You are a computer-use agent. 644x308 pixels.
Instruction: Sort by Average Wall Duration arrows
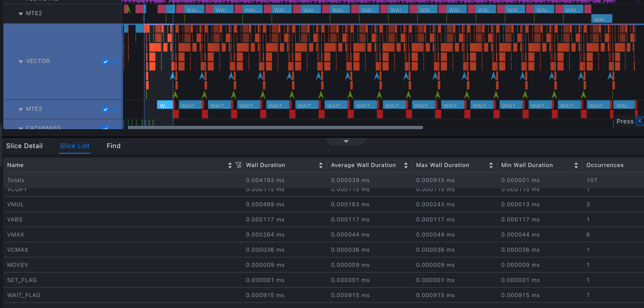pyautogui.click(x=406, y=165)
